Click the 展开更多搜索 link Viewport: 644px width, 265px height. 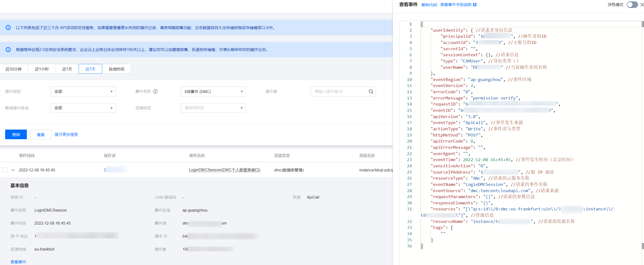(x=66, y=135)
